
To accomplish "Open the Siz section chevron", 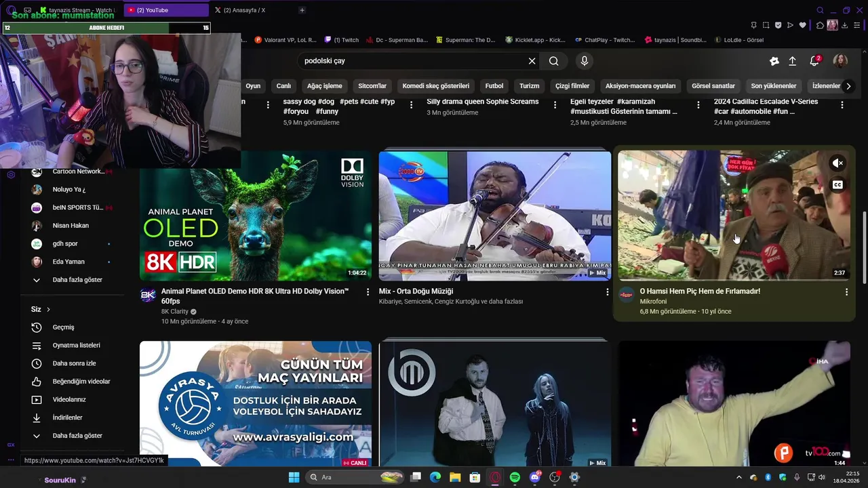I will 48,310.
